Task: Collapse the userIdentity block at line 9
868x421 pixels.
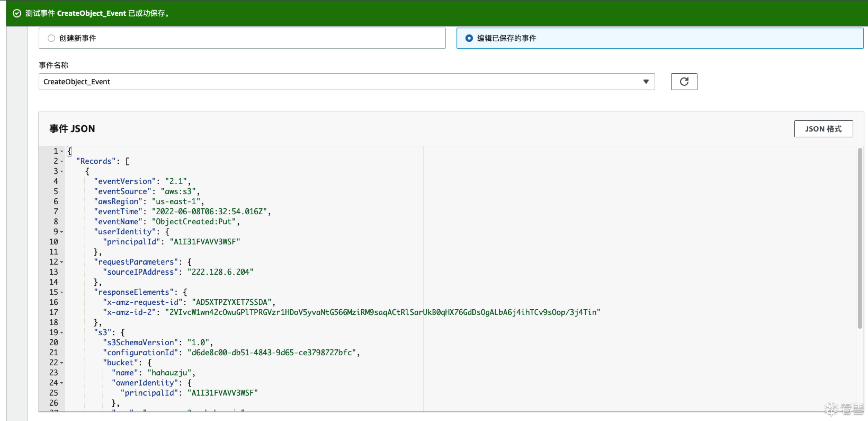Action: (x=62, y=232)
